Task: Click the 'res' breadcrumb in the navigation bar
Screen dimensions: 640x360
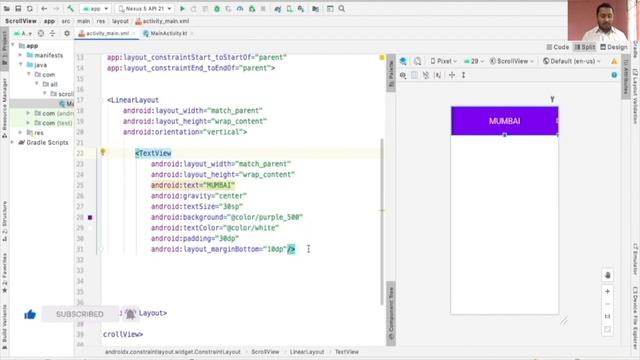Action: [101, 21]
